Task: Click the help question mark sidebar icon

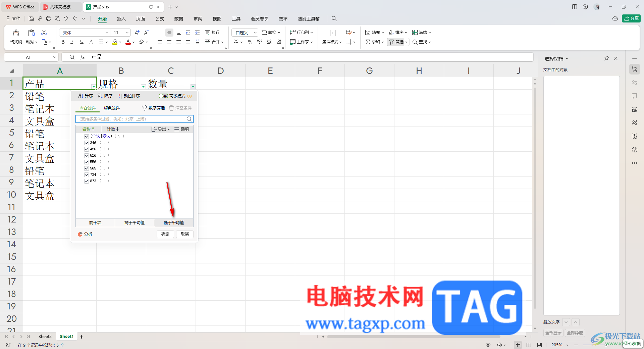Action: pos(635,150)
